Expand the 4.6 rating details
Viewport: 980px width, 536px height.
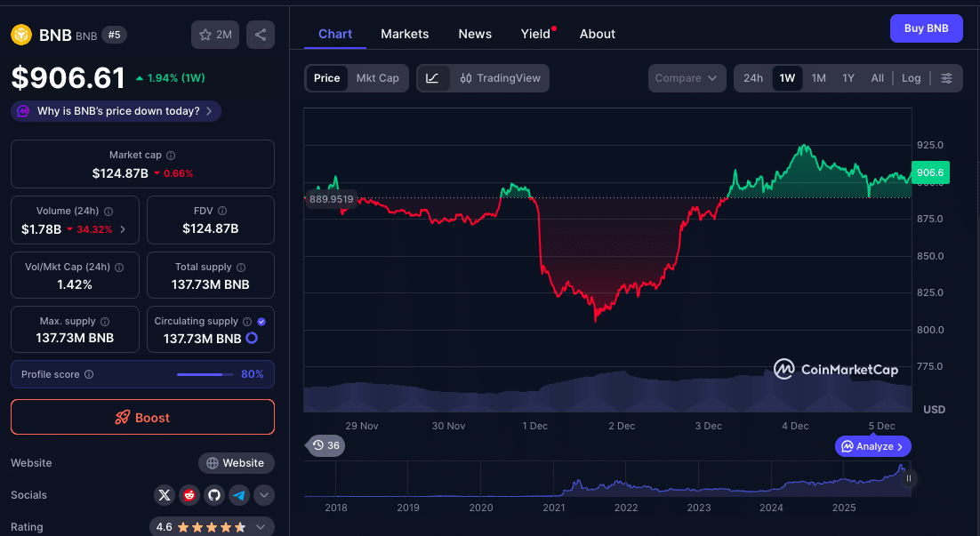tap(260, 526)
